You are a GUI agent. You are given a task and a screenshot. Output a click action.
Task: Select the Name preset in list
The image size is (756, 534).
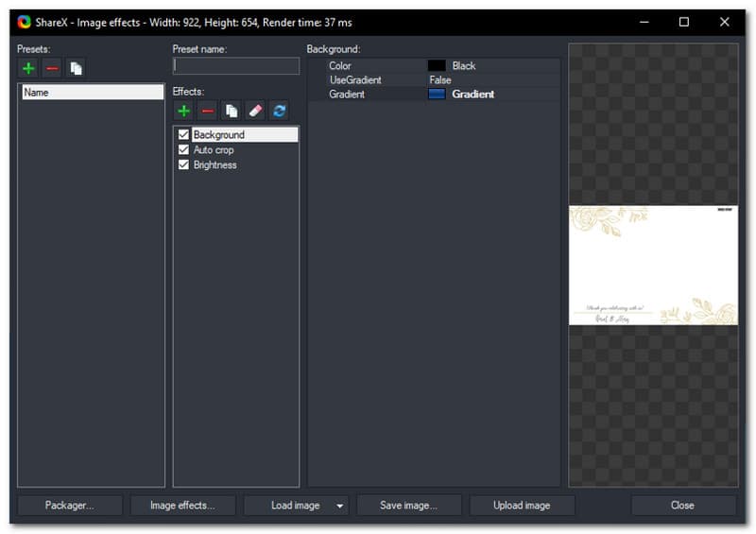92,93
